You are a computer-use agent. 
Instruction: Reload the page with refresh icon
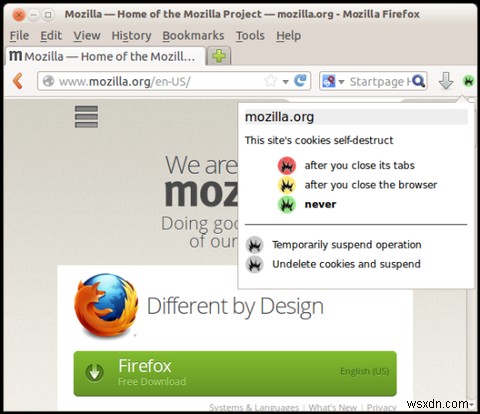click(300, 81)
